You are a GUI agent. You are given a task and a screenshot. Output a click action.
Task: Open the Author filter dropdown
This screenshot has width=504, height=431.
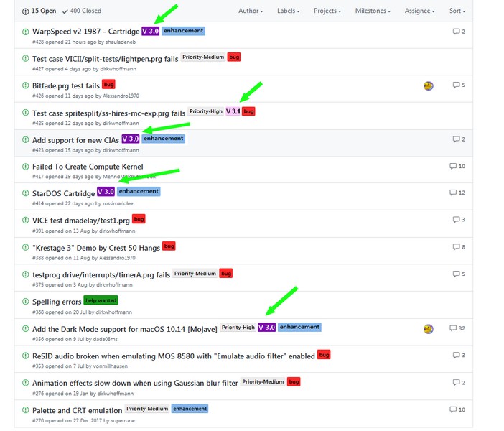click(251, 11)
